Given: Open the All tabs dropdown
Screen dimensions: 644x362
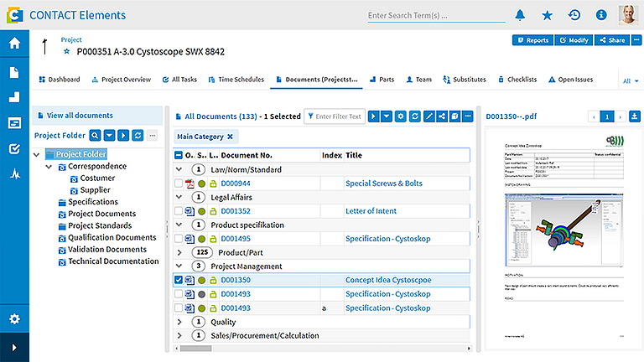Looking at the screenshot, I should click(631, 80).
